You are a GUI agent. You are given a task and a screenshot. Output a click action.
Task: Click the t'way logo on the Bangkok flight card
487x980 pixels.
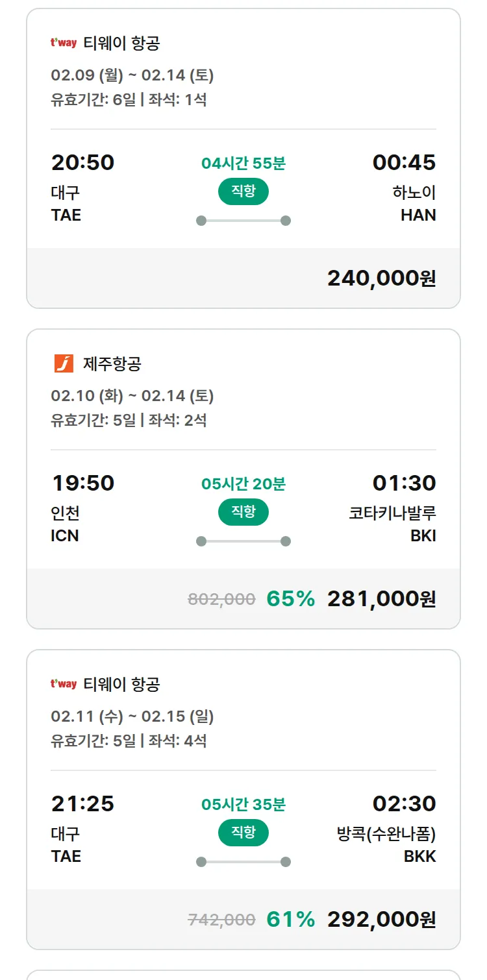pyautogui.click(x=64, y=684)
